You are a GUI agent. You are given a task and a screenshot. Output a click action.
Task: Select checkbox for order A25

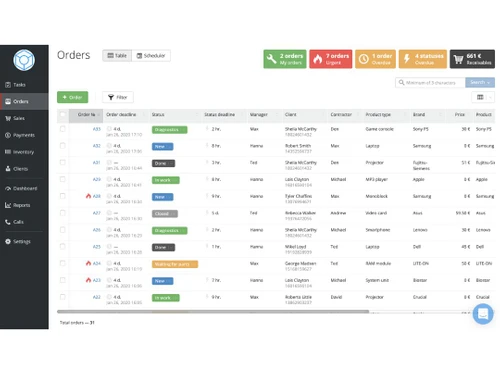tap(63, 246)
